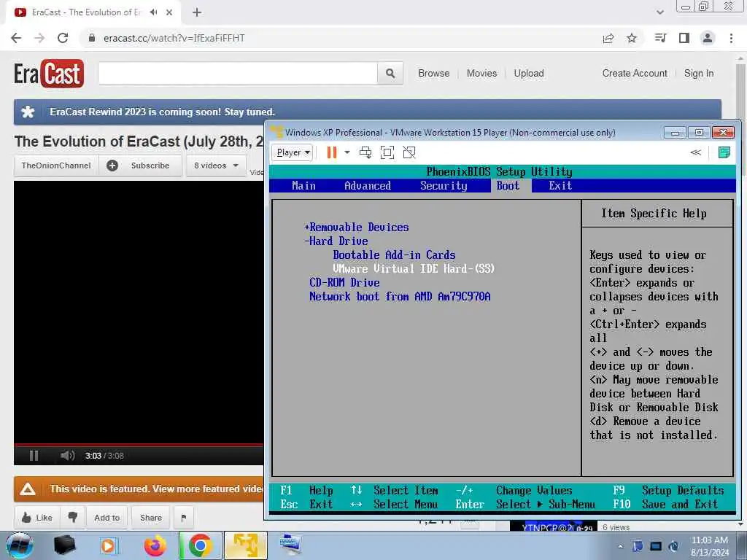The width and height of the screenshot is (747, 560).
Task: Collapse VMware toolbar with double chevron
Action: (x=695, y=152)
